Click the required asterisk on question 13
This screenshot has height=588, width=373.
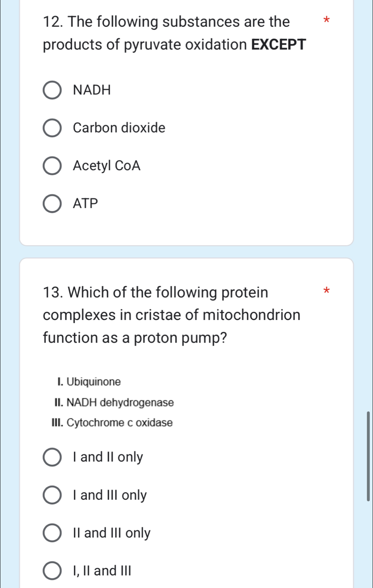pyautogui.click(x=327, y=291)
